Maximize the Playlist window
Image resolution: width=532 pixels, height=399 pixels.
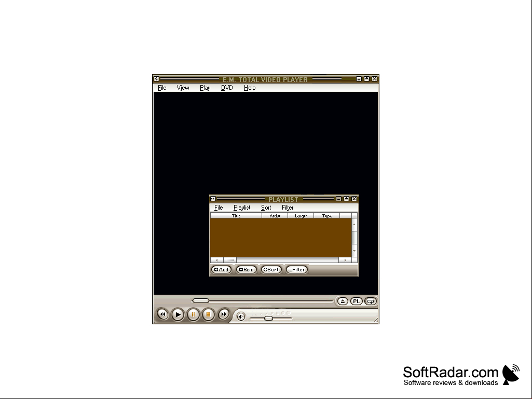coord(346,199)
